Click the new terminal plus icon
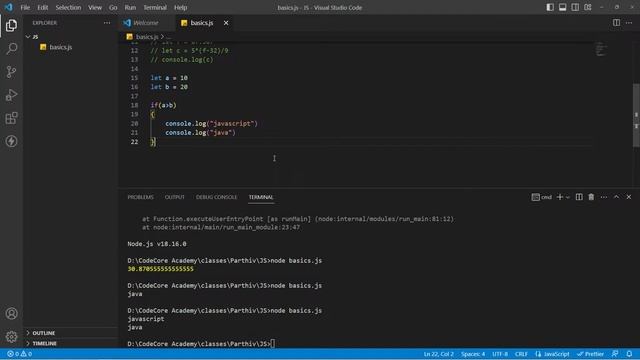Viewport: 640px width, 360px height. click(x=560, y=197)
